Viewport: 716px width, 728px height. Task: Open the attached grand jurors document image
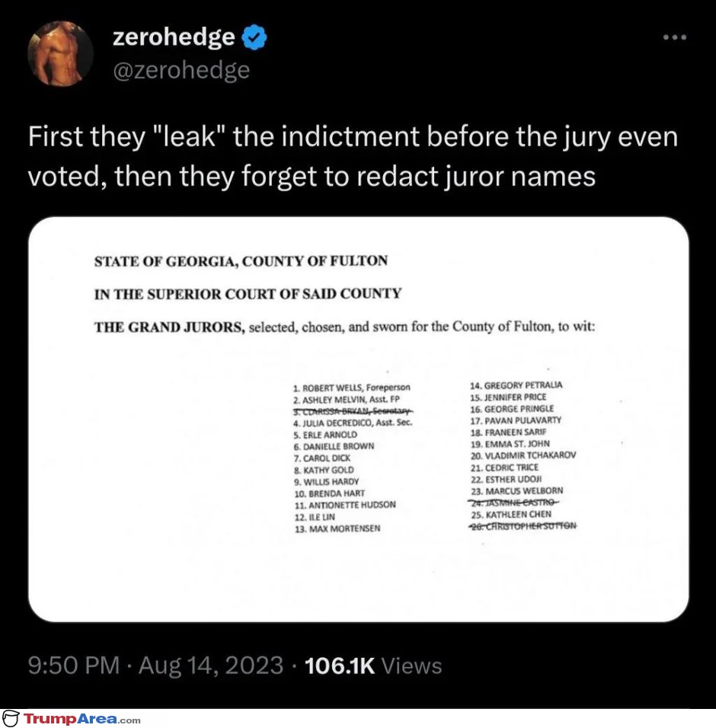[x=359, y=420]
